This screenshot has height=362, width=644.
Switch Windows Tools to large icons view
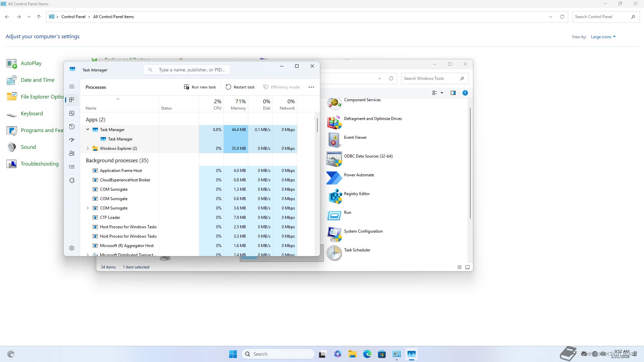point(467,267)
